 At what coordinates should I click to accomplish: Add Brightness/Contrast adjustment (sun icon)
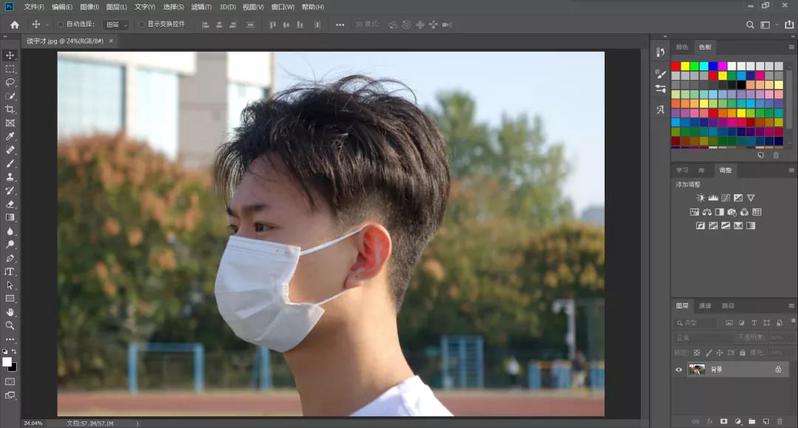(700, 198)
